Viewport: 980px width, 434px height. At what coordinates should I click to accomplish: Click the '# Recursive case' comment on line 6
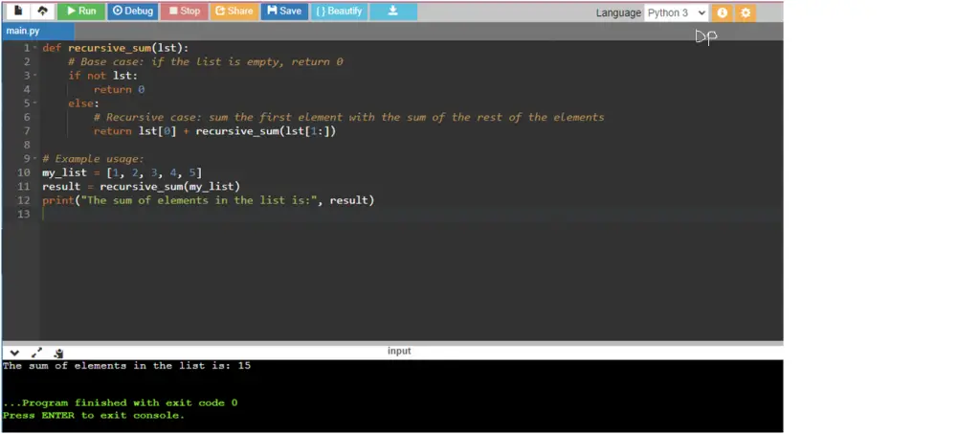pos(348,117)
